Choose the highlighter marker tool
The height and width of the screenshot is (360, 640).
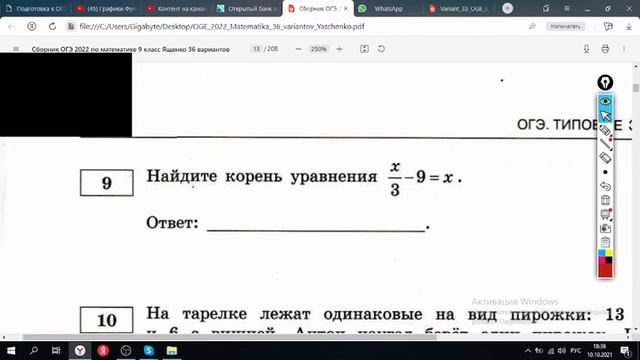click(x=605, y=130)
